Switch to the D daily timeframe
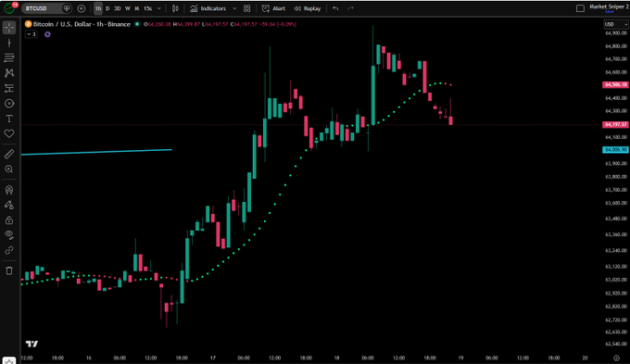 (107, 8)
